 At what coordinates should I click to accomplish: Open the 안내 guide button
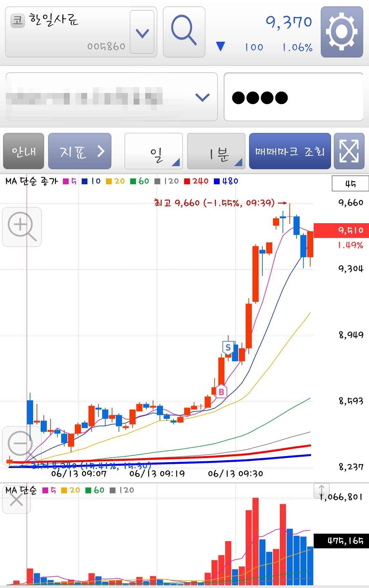(24, 151)
